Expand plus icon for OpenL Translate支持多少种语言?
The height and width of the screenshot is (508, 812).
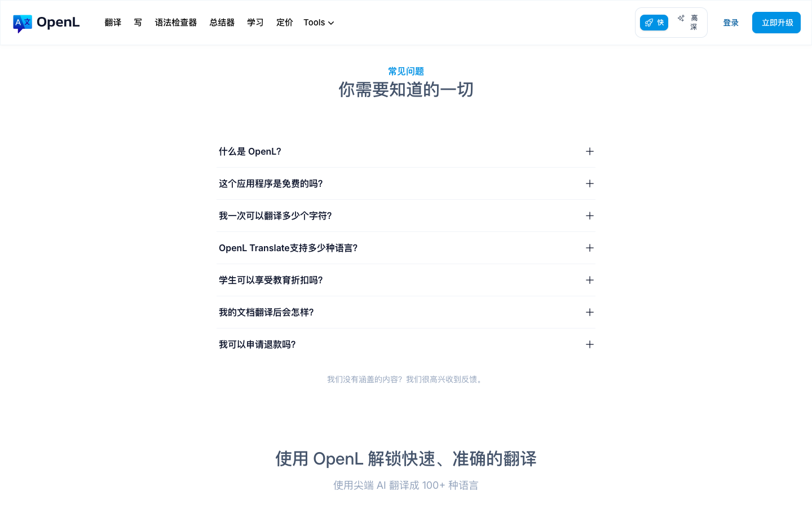(x=590, y=248)
